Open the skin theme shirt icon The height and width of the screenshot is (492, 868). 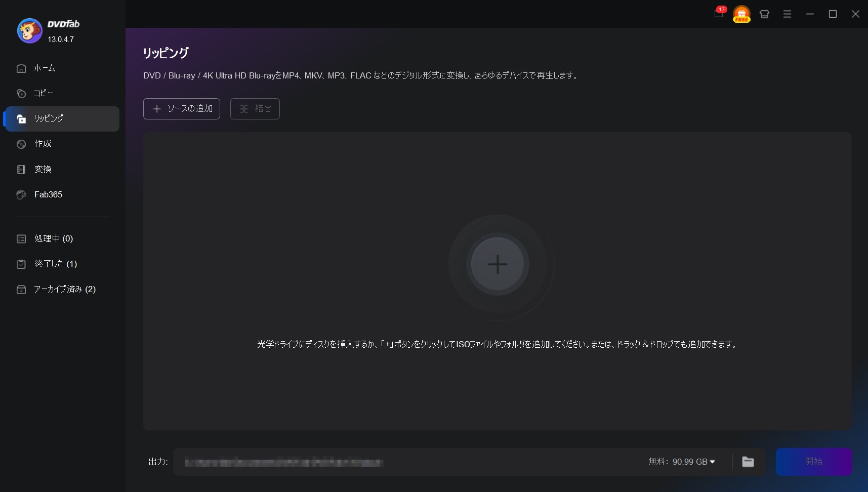coord(764,14)
